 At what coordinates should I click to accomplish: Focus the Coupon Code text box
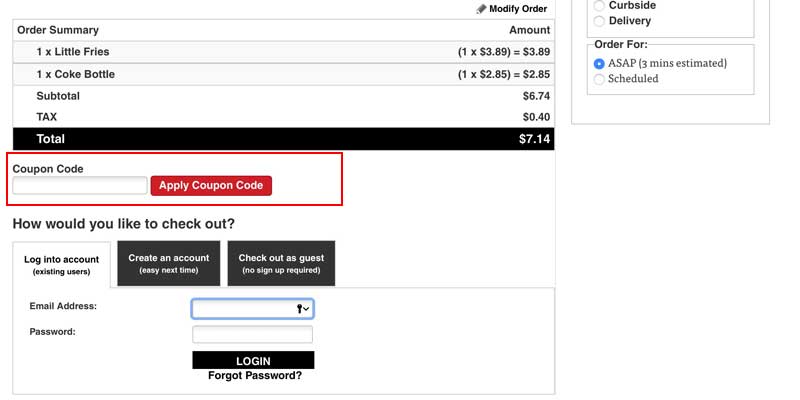80,185
